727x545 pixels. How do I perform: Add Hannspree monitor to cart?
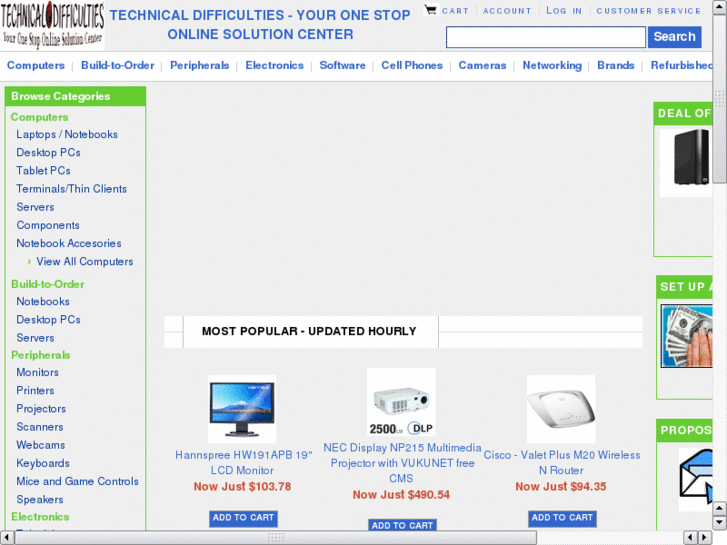(243, 518)
